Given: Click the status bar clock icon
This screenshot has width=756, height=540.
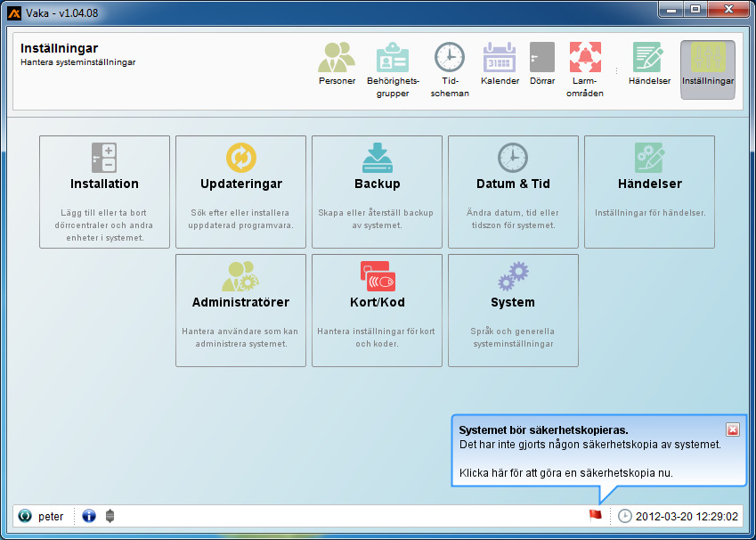Looking at the screenshot, I should pos(624,516).
